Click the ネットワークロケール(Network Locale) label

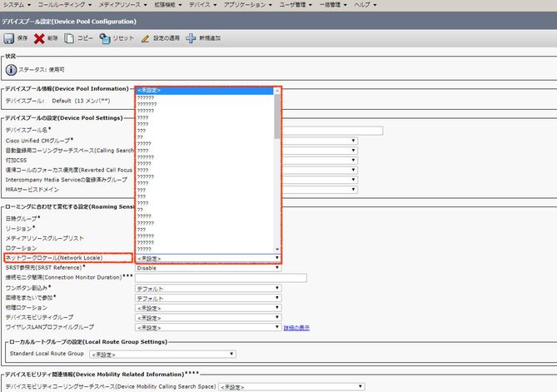[x=54, y=258]
